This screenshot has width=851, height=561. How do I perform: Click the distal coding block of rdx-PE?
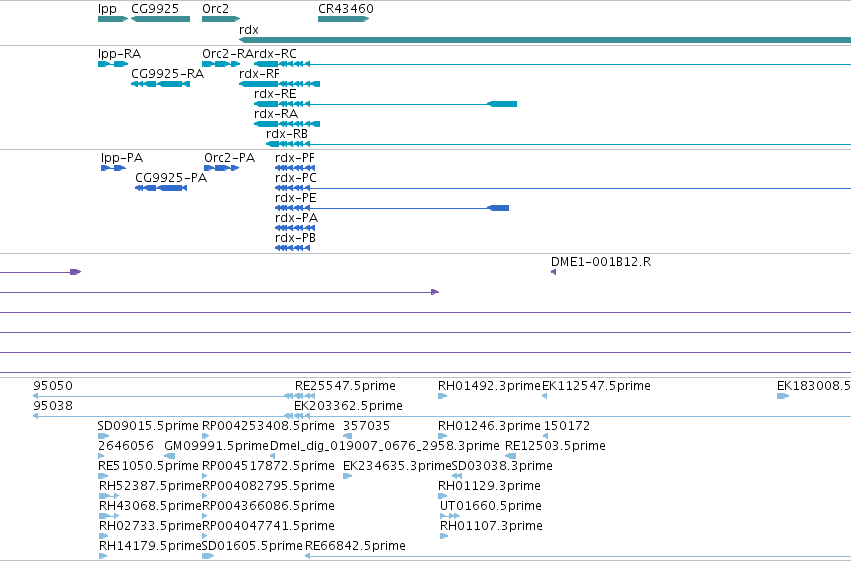tap(498, 208)
